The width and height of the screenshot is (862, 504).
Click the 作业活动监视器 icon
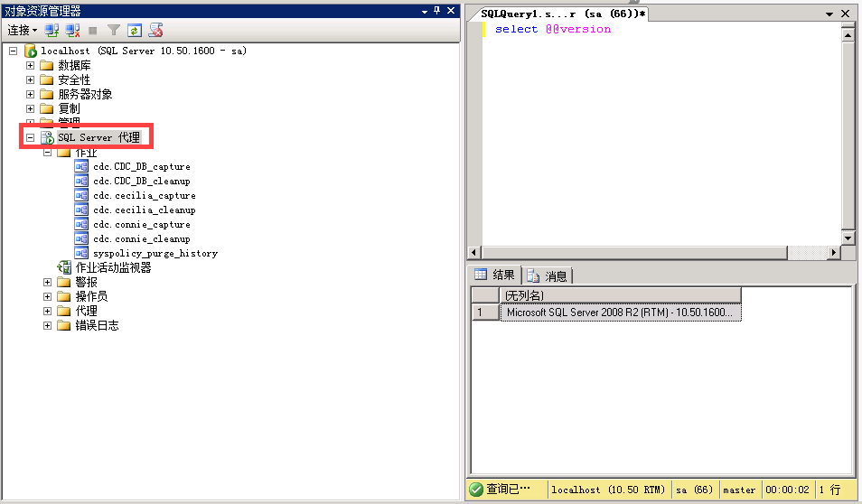(64, 267)
